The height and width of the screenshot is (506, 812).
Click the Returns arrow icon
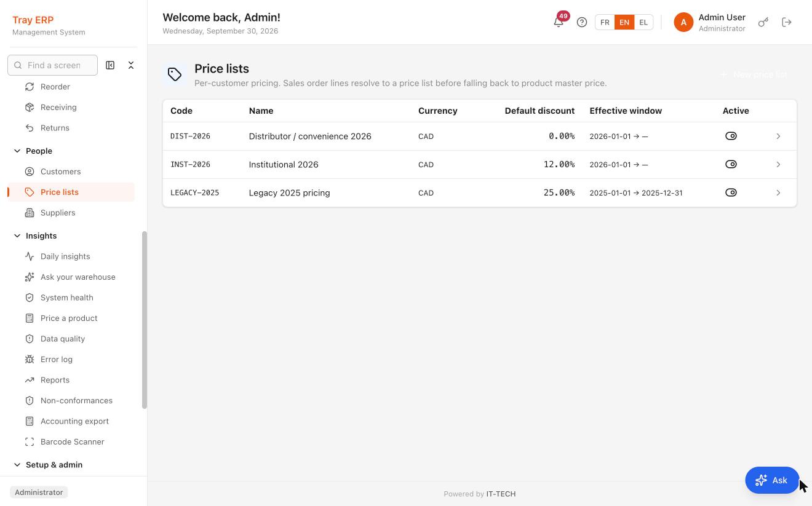tap(30, 128)
